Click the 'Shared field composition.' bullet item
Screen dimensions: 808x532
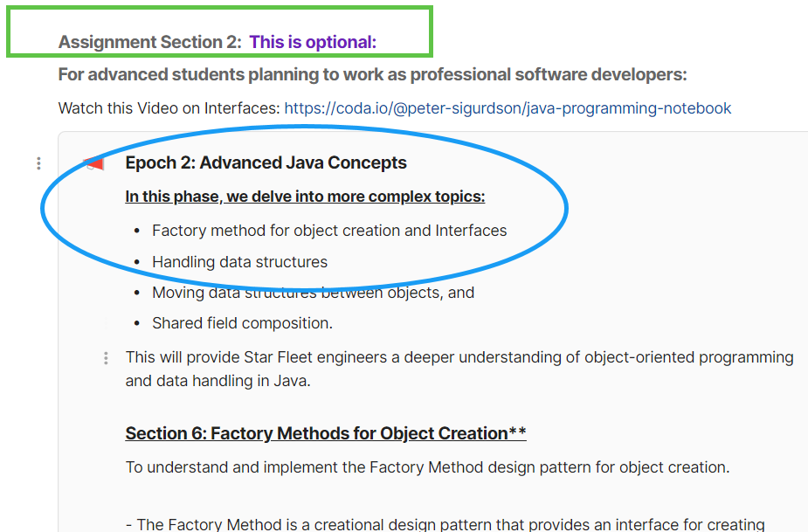242,323
